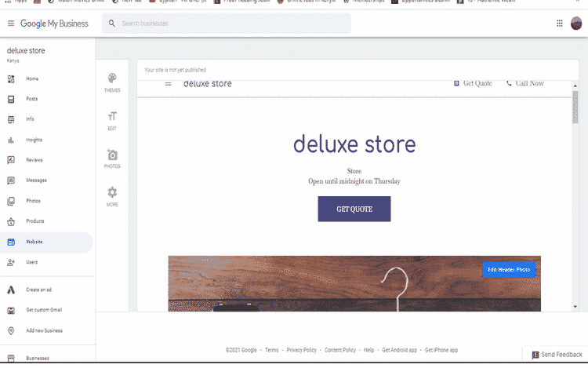Screen dimensions: 588x368
Task: Open the Content Policy footer link
Action: click(340, 350)
